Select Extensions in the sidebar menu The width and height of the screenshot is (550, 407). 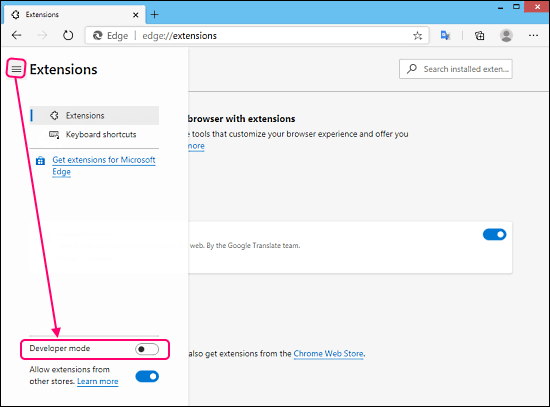coord(94,115)
